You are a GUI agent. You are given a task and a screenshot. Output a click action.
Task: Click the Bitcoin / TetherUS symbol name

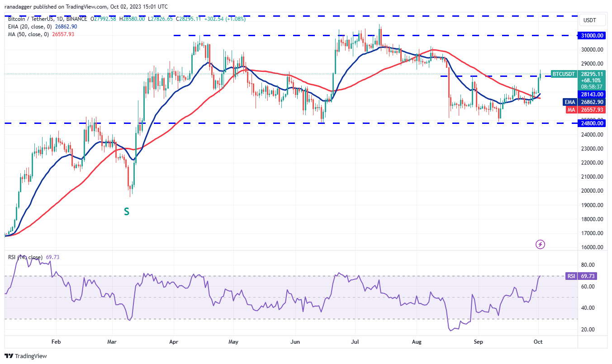click(32, 19)
